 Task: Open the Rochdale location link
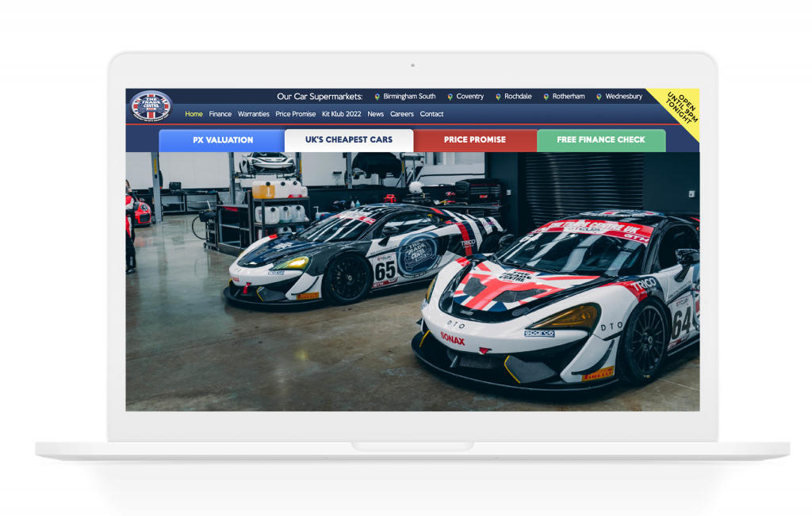tap(518, 96)
